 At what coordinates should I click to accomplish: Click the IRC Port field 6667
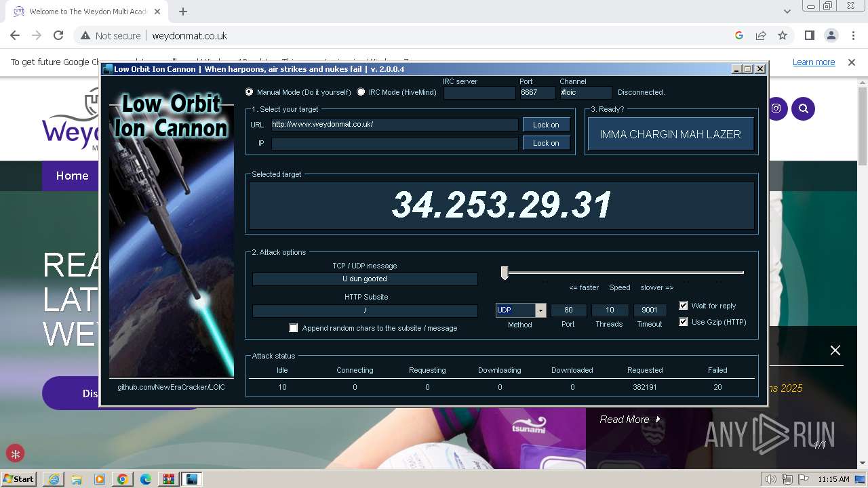pyautogui.click(x=537, y=92)
